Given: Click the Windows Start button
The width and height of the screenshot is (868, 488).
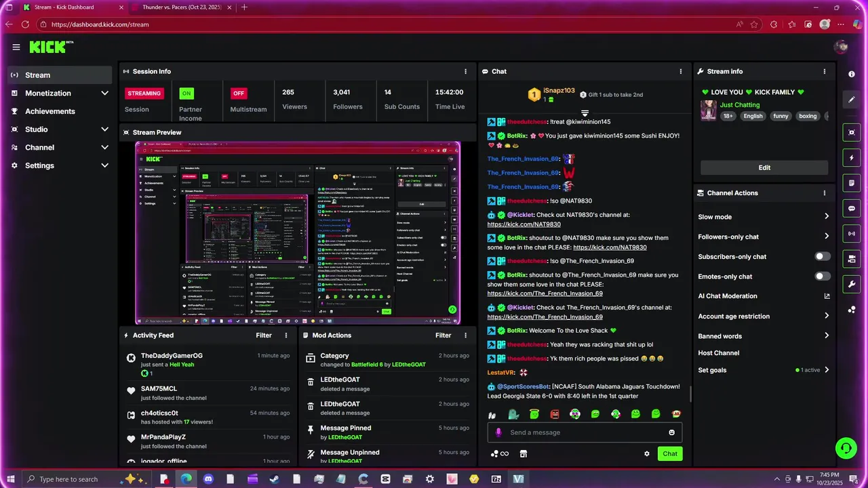Looking at the screenshot, I should click(x=11, y=479).
